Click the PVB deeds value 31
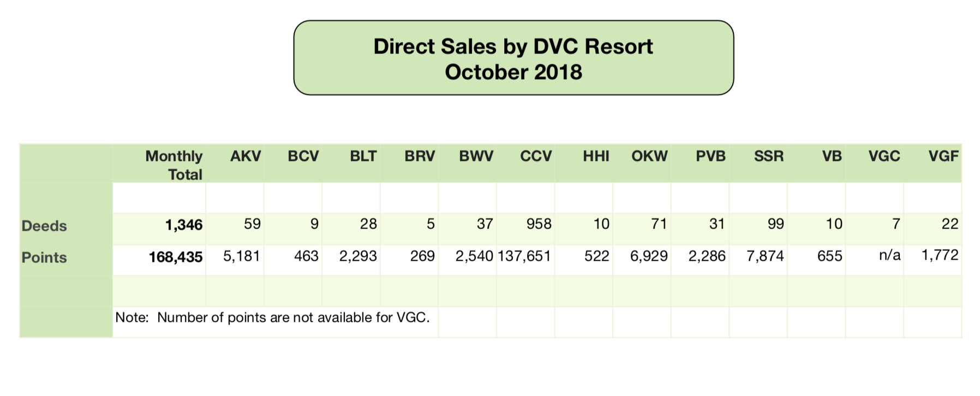980x396 pixels. pos(717,224)
